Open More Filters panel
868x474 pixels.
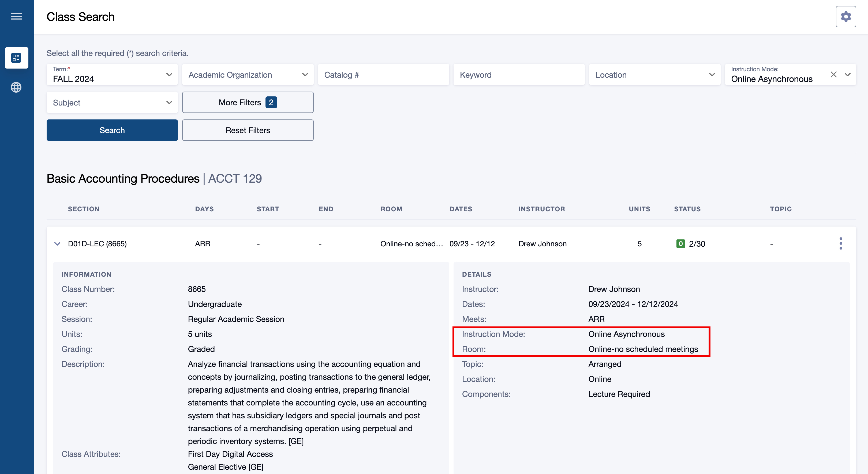[x=248, y=102]
